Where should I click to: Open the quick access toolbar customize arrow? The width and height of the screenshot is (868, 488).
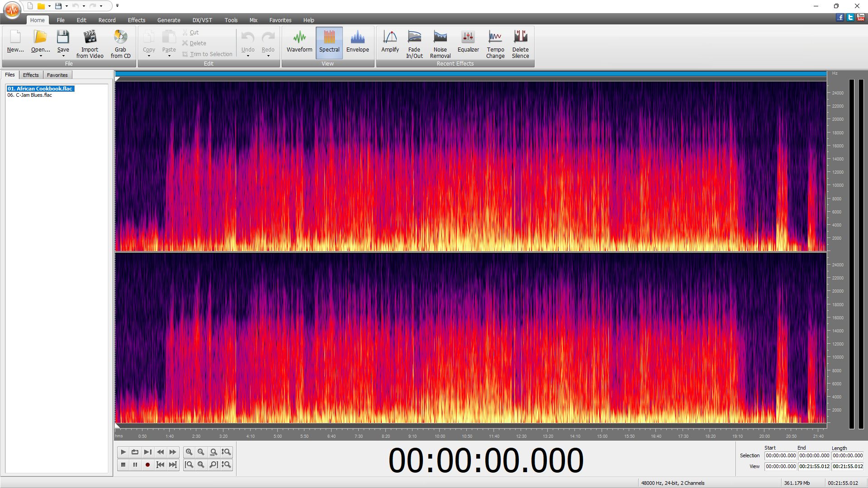(x=117, y=6)
